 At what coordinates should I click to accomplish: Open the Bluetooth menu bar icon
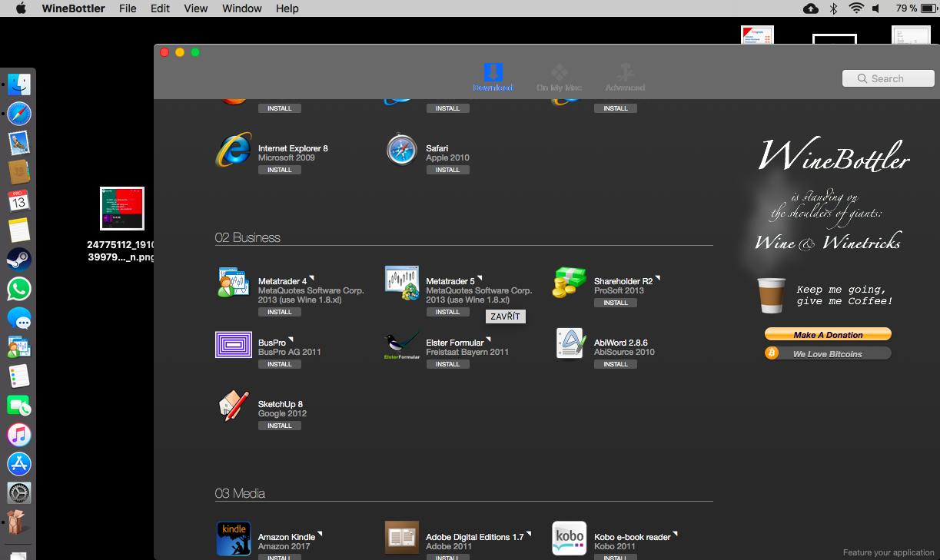tap(834, 8)
